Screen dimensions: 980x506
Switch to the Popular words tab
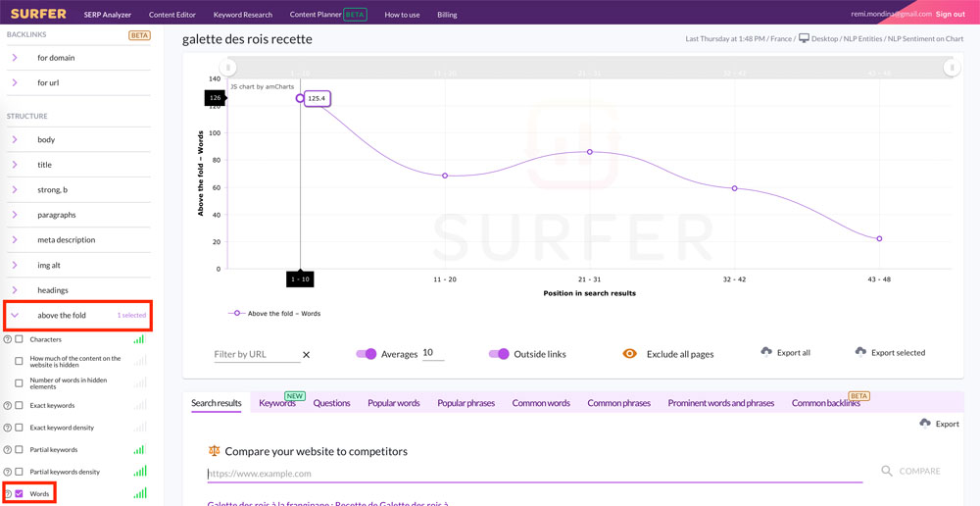[394, 403]
